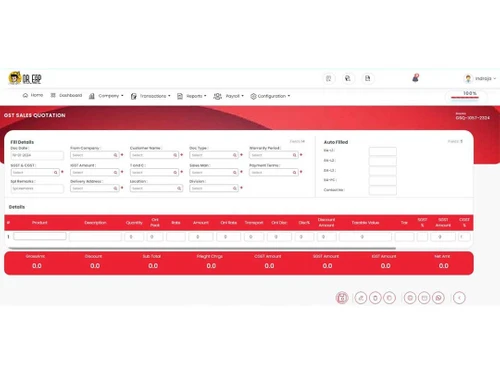The height and width of the screenshot is (375, 500).
Task: Click the email envelope round icon
Action: 424,298
